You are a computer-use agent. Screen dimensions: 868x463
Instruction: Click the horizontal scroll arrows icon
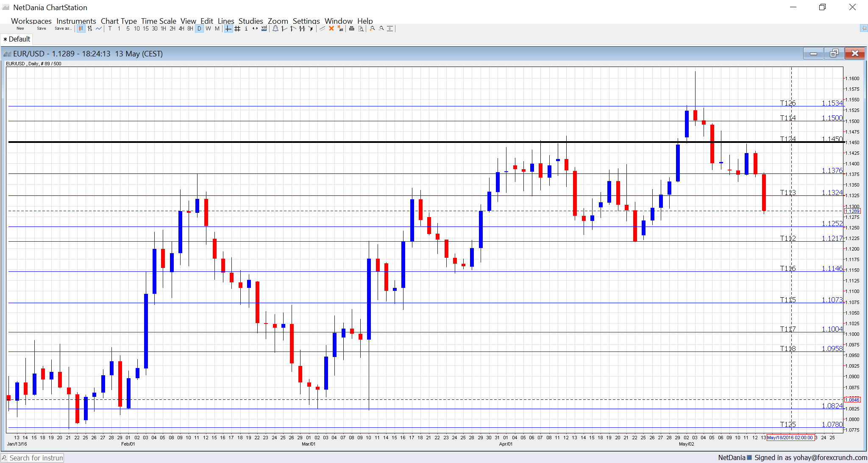[255, 28]
